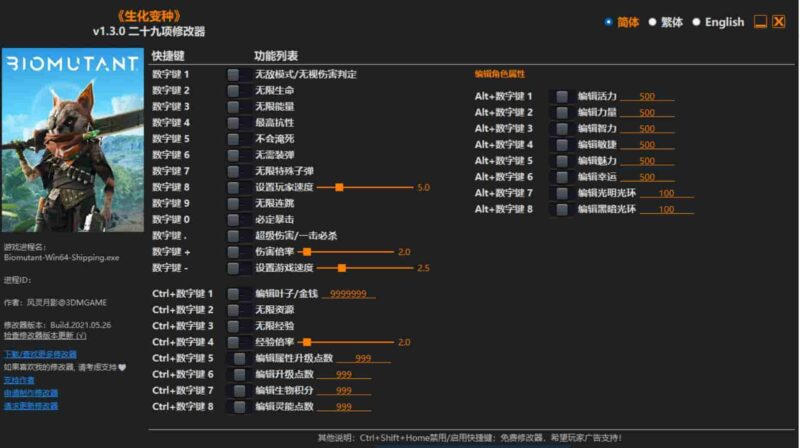Toggle 编辑生物积分 switch
Viewport: 800px width, 448px height.
pos(239,390)
